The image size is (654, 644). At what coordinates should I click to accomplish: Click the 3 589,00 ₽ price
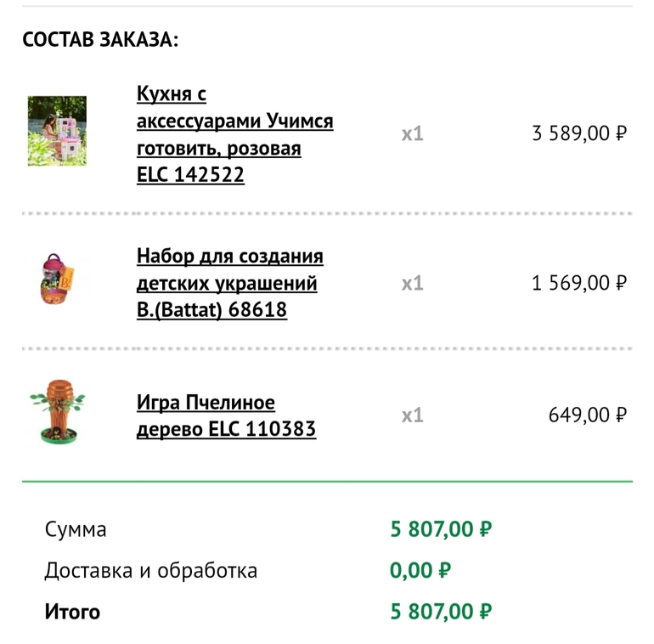[579, 133]
